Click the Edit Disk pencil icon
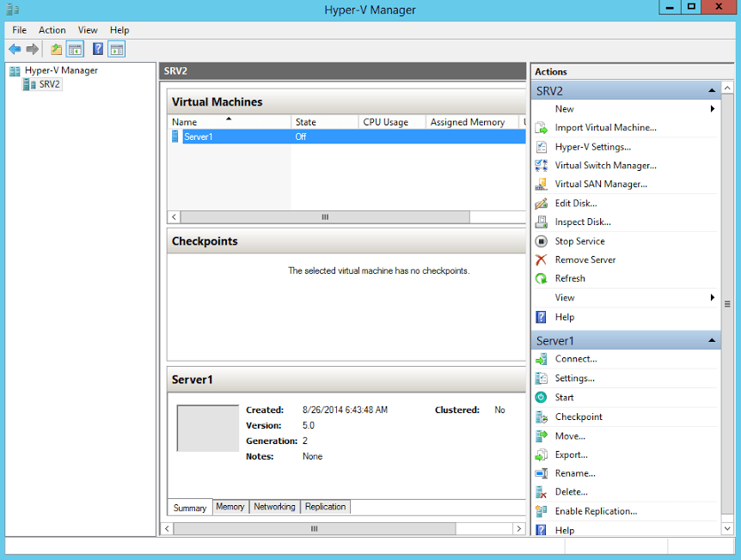Screen dimensions: 741x560 click(x=541, y=204)
